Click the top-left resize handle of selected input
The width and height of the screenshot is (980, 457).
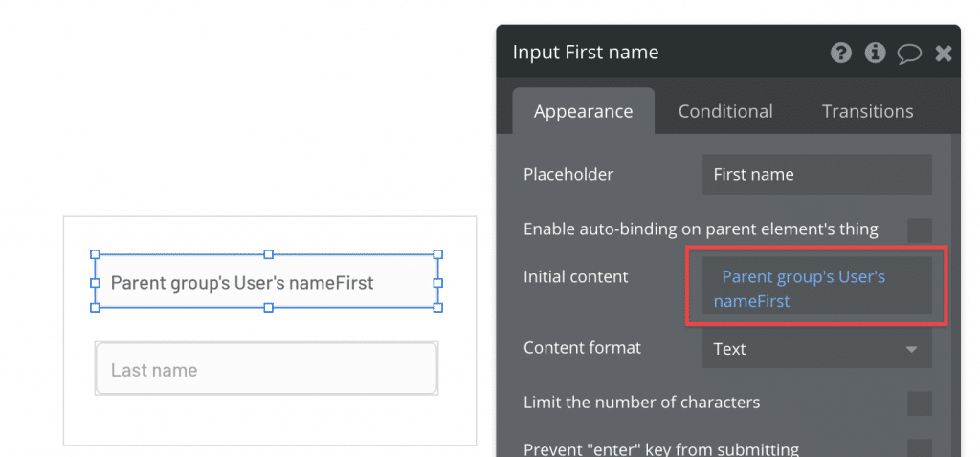95,254
